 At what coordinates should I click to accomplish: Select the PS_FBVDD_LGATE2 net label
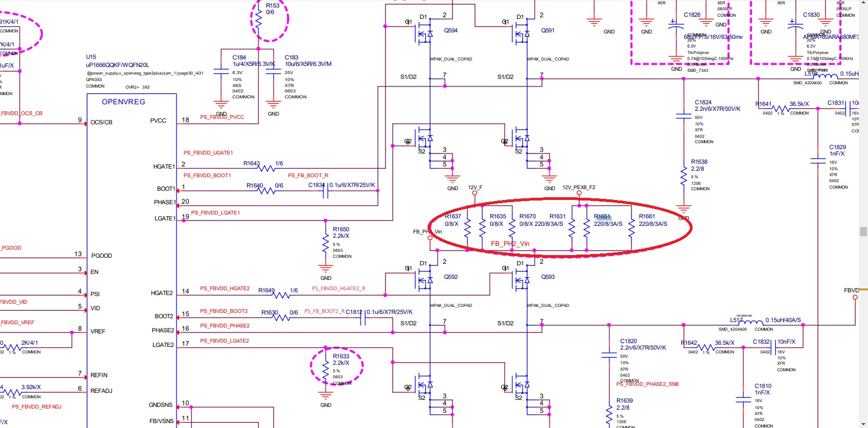(225, 341)
